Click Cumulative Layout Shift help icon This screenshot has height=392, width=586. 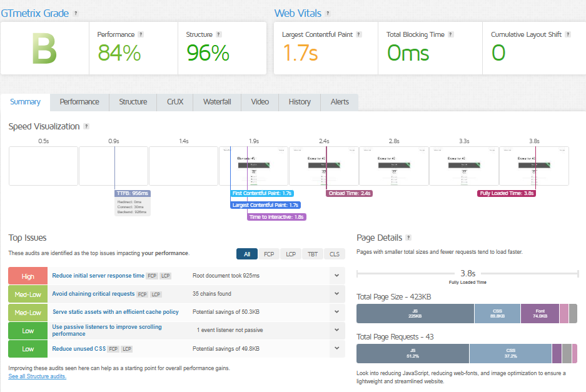point(568,35)
